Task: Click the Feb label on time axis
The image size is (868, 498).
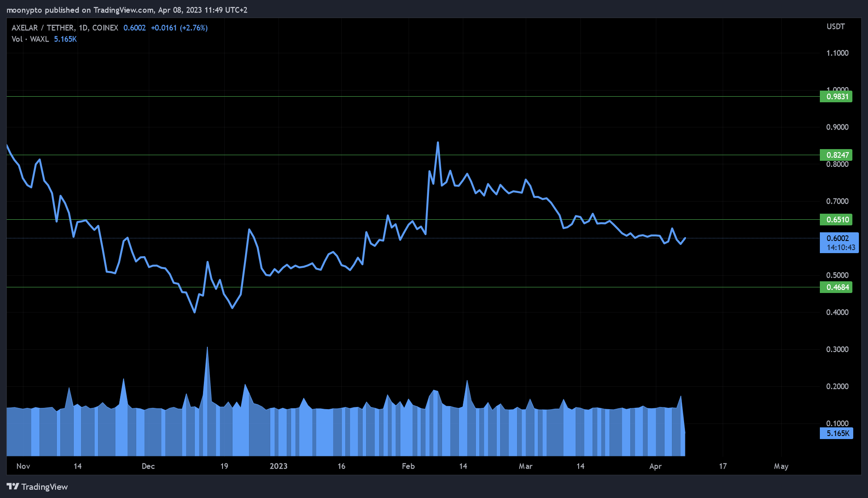Action: pyautogui.click(x=408, y=466)
